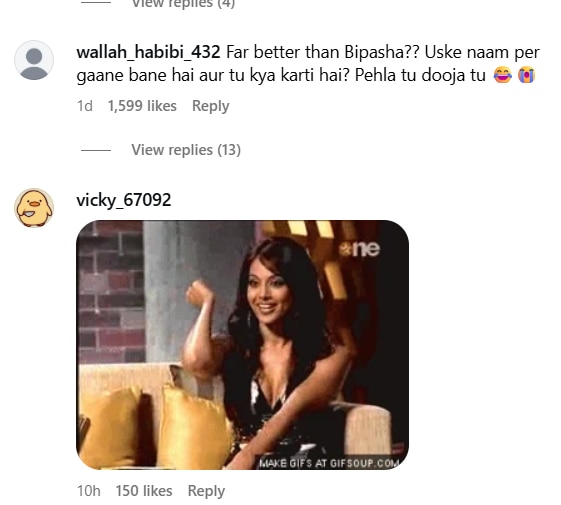Expand View replies (13) thread

[186, 150]
